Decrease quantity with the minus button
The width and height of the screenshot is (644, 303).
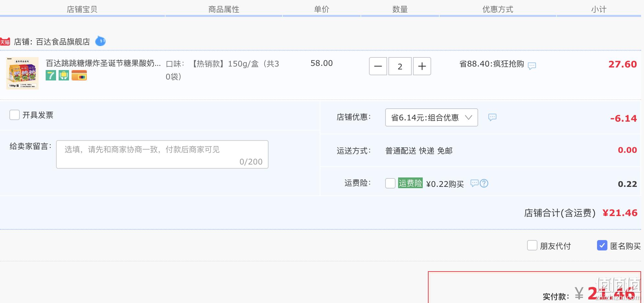pos(378,66)
